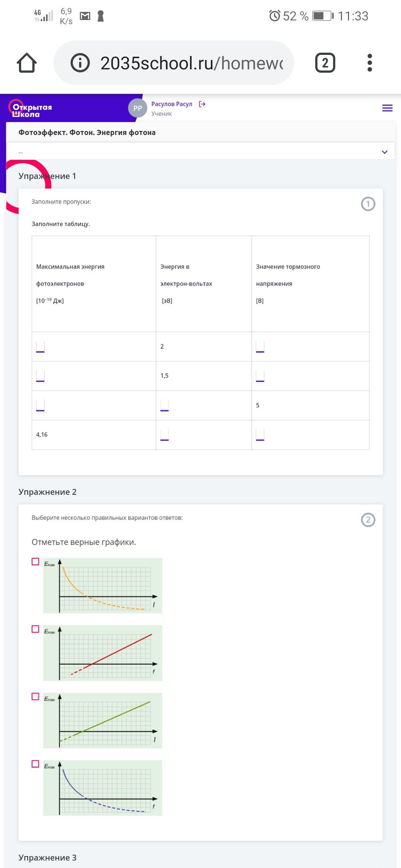The image size is (401, 868).
Task: Click the Расулов Расул profile name link
Action: pos(172,104)
